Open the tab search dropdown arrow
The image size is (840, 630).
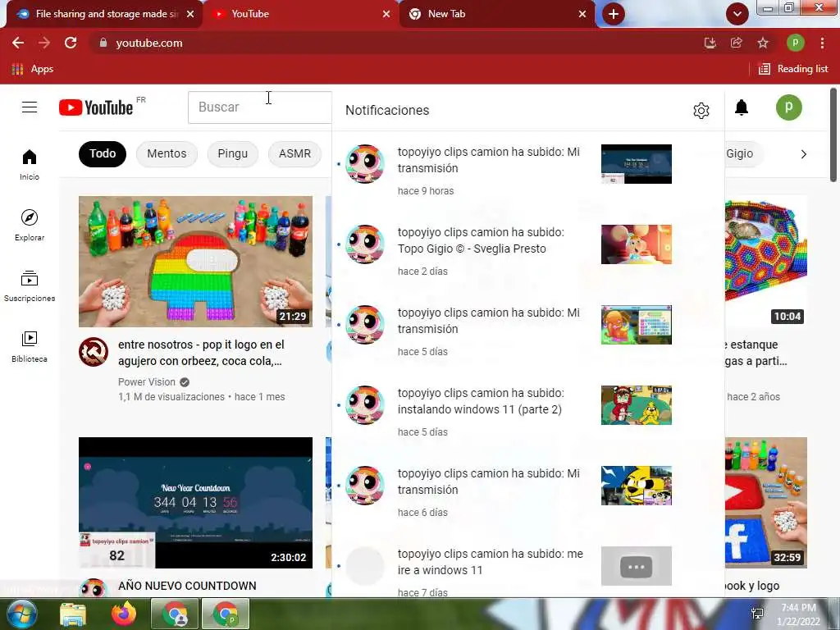(737, 14)
